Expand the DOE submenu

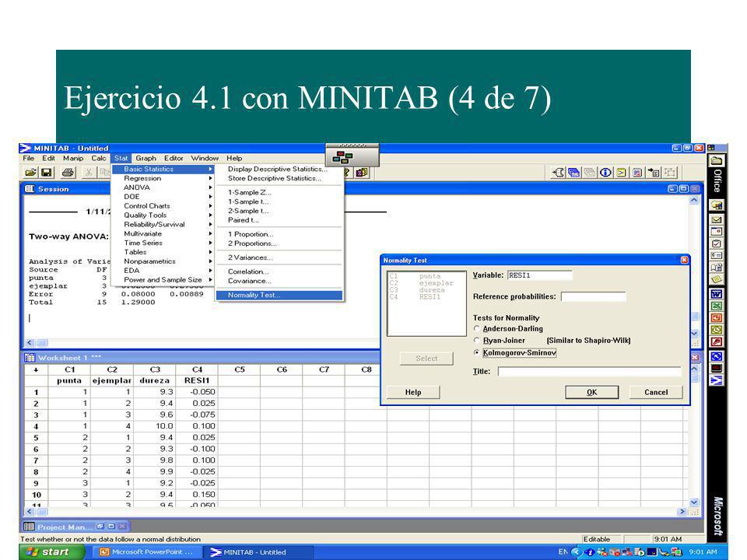point(163,197)
